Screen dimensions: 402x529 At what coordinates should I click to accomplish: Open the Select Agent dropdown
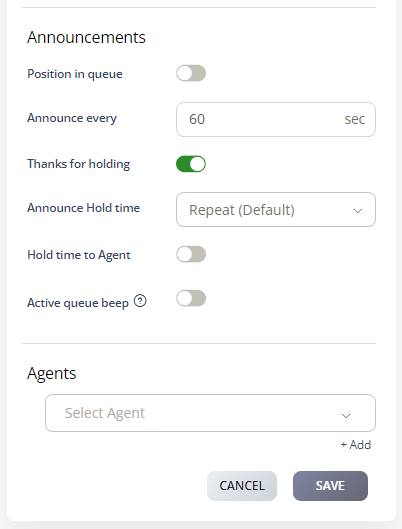coord(210,413)
